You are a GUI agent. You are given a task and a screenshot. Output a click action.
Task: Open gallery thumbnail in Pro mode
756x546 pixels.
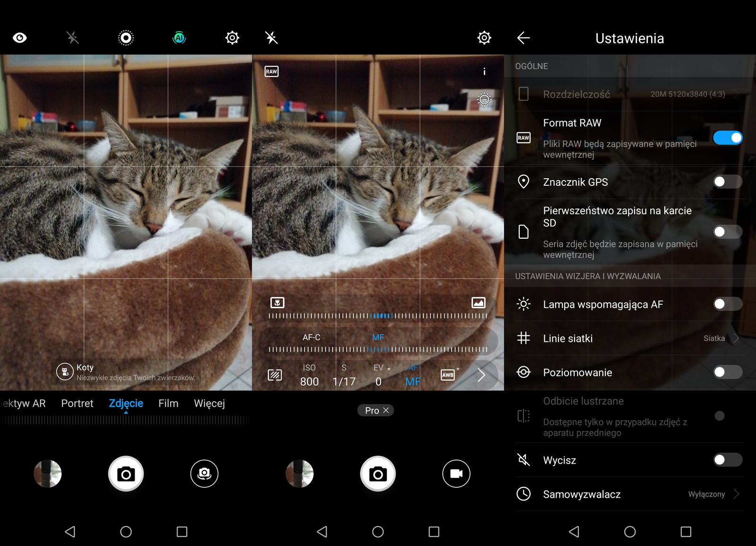(300, 474)
